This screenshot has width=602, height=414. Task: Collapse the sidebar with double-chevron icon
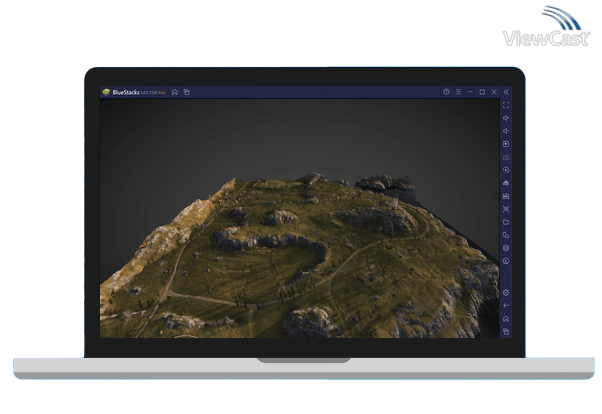[x=506, y=92]
